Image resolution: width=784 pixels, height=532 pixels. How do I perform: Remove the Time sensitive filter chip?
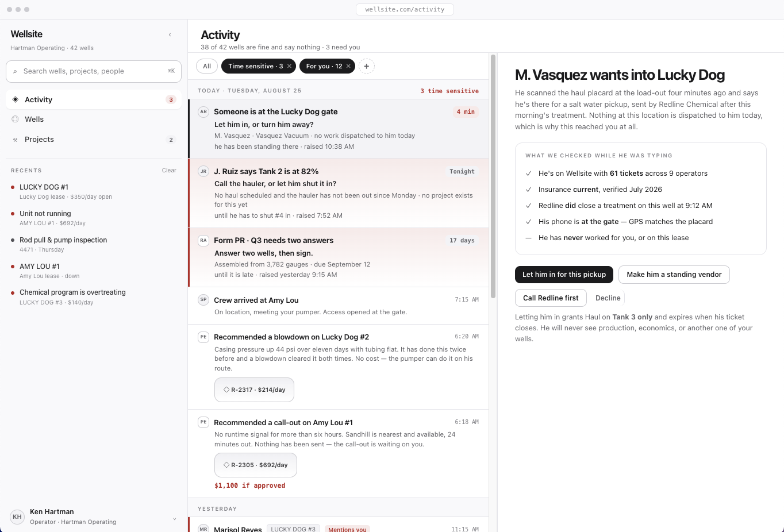pyautogui.click(x=289, y=66)
